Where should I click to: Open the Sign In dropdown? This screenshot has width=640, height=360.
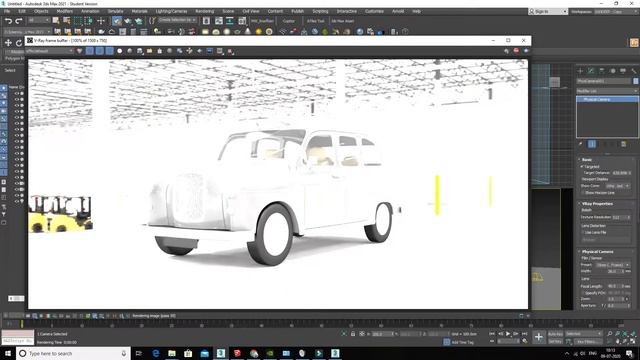(x=548, y=11)
